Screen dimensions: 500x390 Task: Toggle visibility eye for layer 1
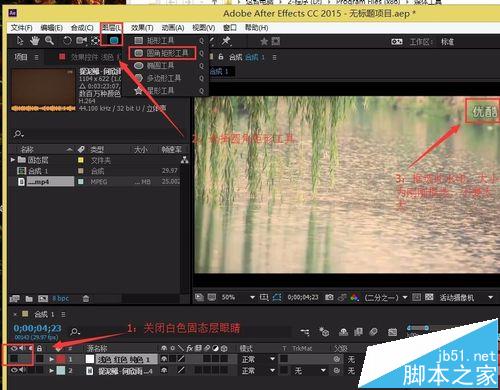pyautogui.click(x=14, y=359)
